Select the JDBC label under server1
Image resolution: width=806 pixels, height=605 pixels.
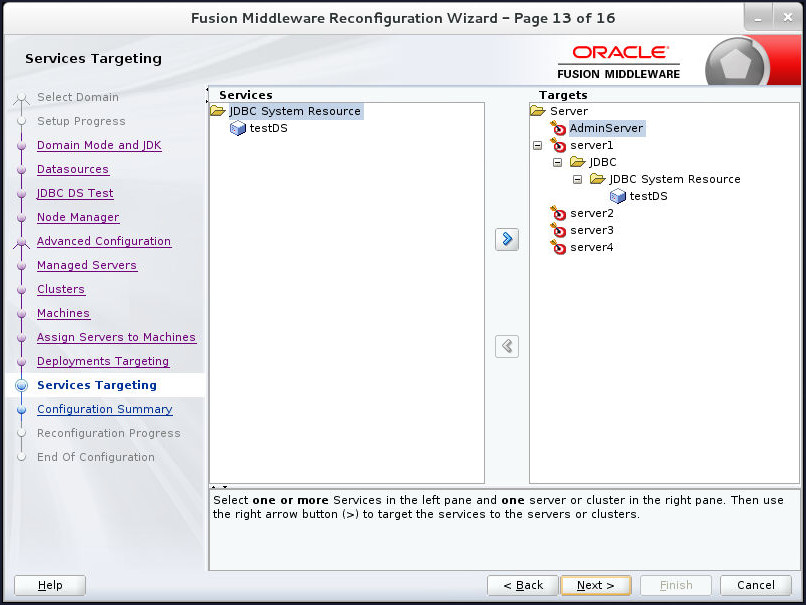pyautogui.click(x=602, y=162)
